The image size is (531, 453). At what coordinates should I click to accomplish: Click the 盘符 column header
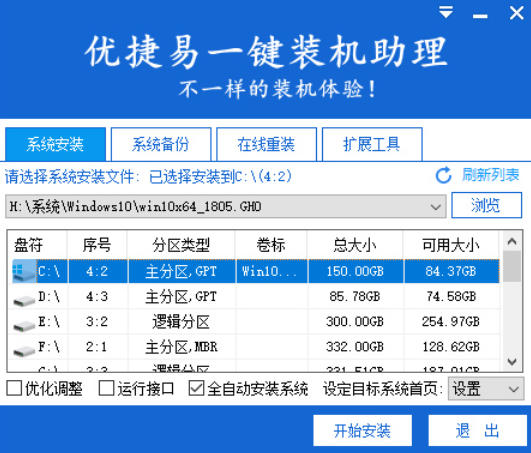coord(37,245)
